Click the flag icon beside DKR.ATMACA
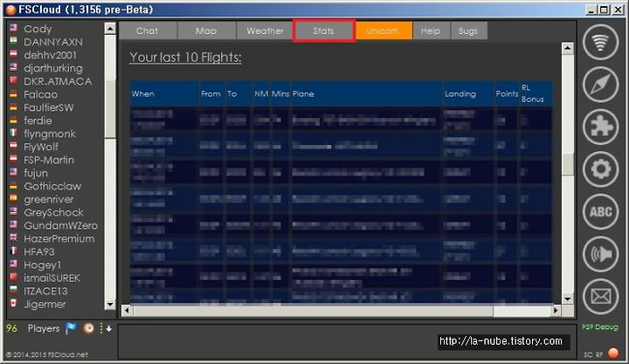The width and height of the screenshot is (629, 364). click(14, 80)
